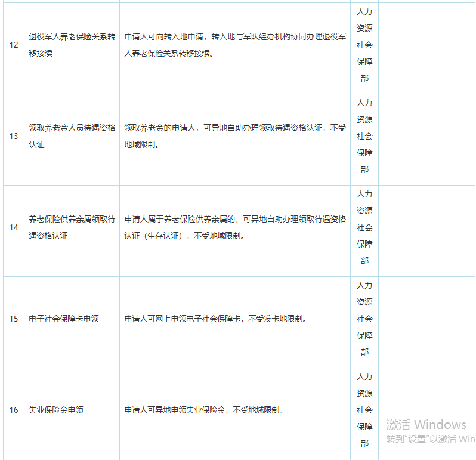This screenshot has width=476, height=460.
Task: Click 人力资源社会保障部 in row 13
Action: coord(364,137)
